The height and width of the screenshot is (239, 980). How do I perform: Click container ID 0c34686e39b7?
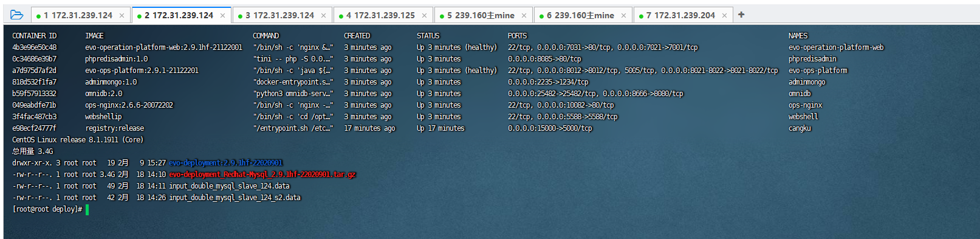(x=35, y=59)
